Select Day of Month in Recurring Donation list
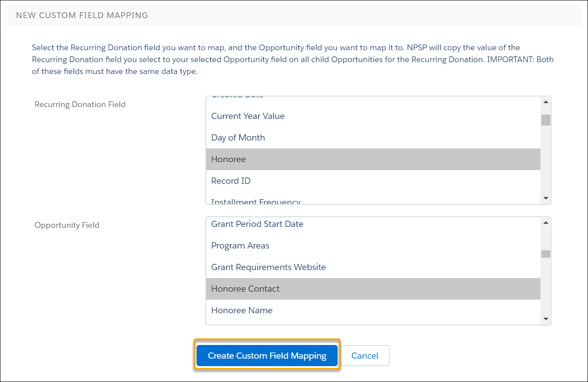 pyautogui.click(x=238, y=137)
